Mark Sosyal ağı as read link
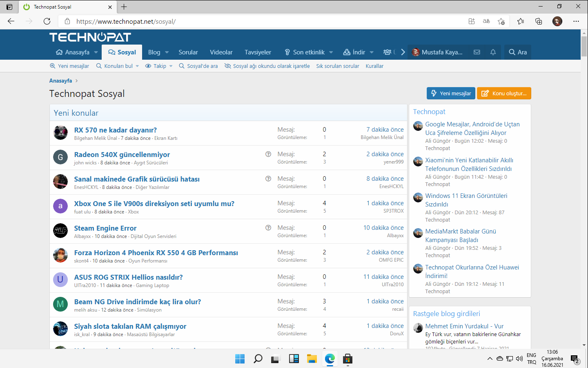Viewport: 588px width, 368px height. (x=267, y=66)
